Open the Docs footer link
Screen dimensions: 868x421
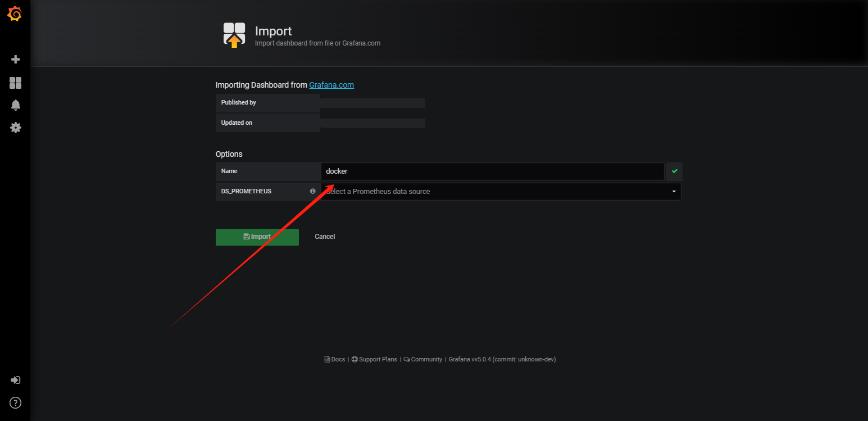click(335, 359)
